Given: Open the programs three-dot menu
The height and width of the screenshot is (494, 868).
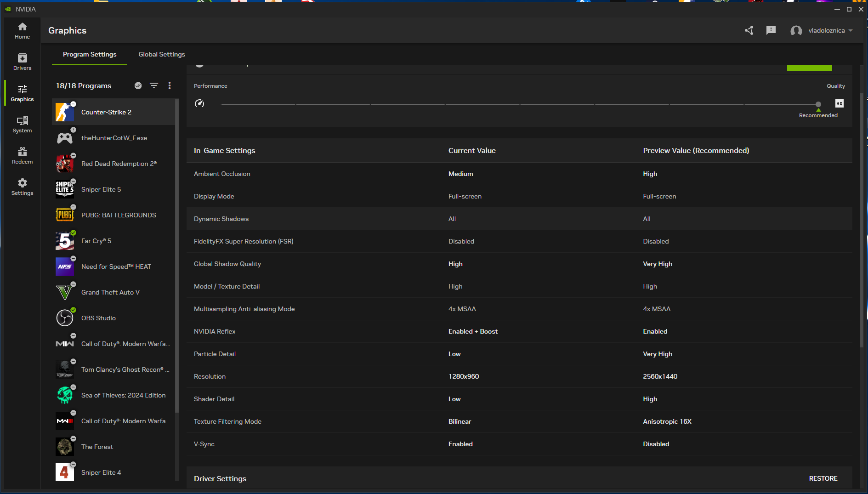Looking at the screenshot, I should click(170, 85).
